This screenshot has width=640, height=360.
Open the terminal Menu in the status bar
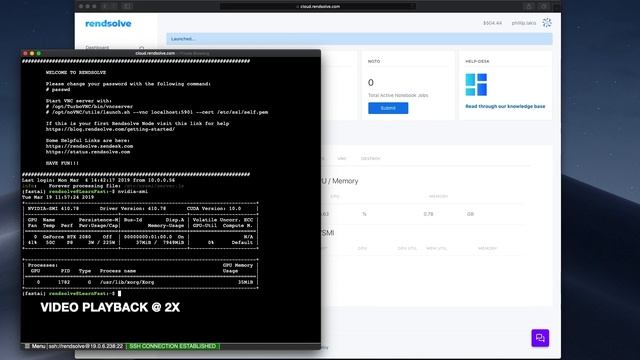click(35, 346)
